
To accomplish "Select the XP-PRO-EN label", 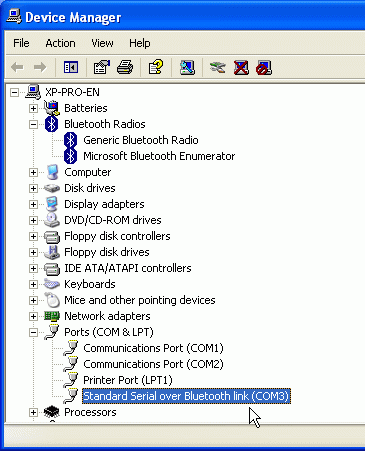I will click(72, 92).
